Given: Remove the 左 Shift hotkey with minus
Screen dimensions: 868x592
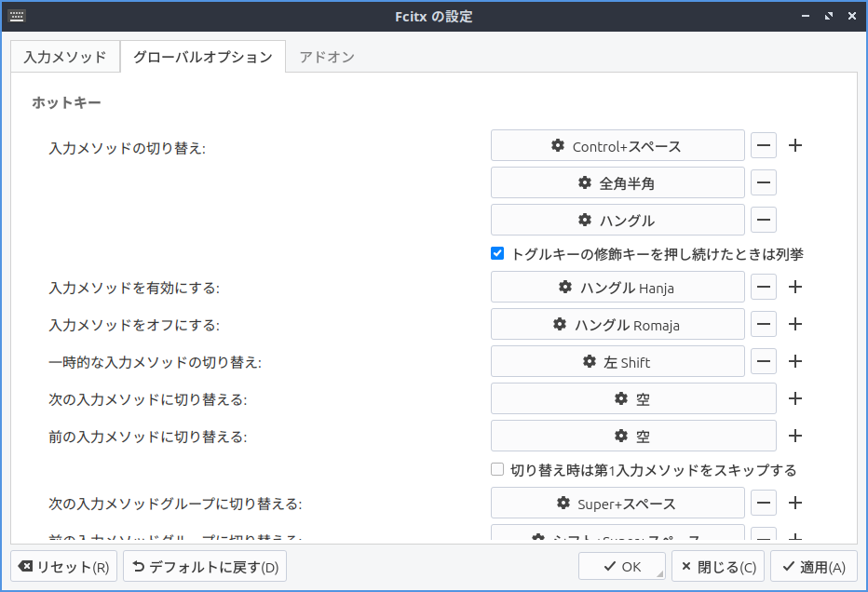Looking at the screenshot, I should click(x=764, y=361).
